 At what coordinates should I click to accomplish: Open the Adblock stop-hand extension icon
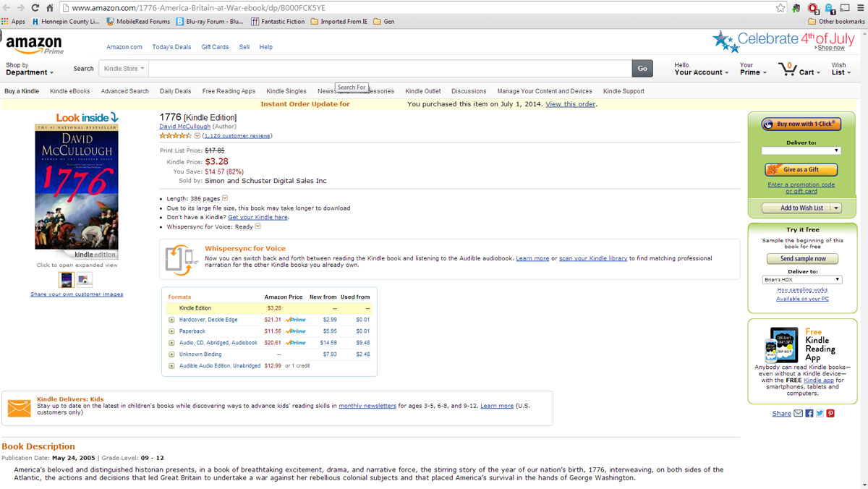click(x=813, y=8)
